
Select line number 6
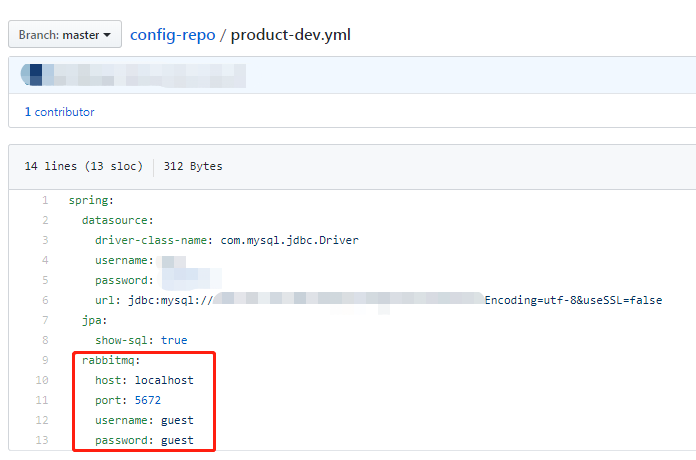click(x=45, y=300)
